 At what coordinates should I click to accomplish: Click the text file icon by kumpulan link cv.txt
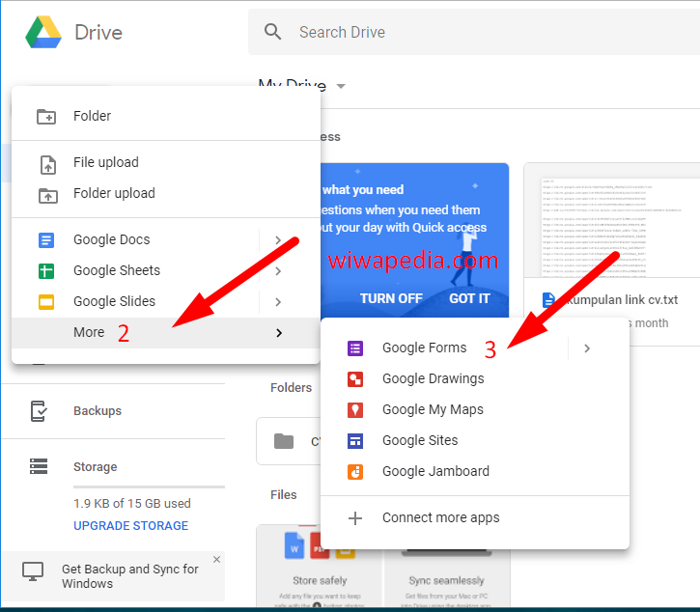547,300
